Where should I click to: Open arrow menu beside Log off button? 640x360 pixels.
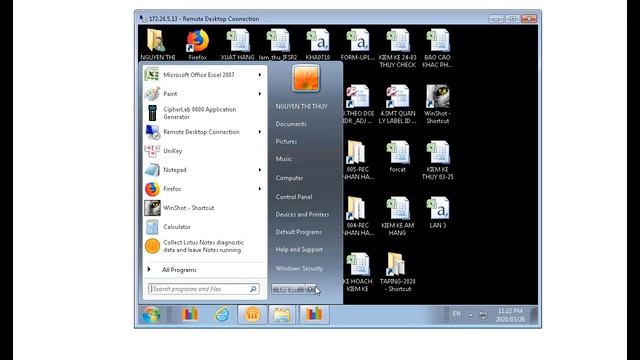[x=311, y=289]
